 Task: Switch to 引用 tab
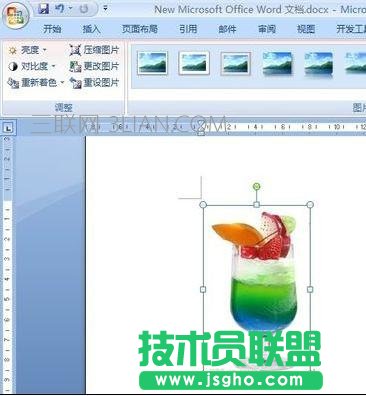click(x=188, y=29)
